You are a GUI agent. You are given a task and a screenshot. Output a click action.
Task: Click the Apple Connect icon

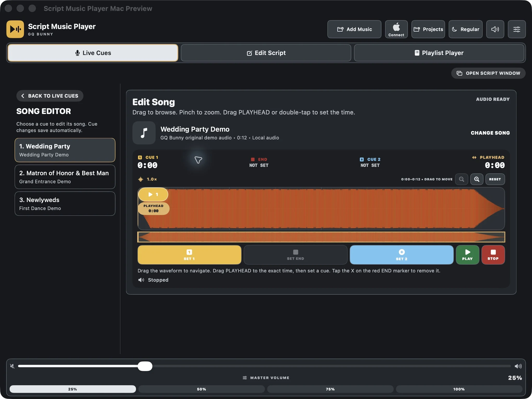click(396, 29)
